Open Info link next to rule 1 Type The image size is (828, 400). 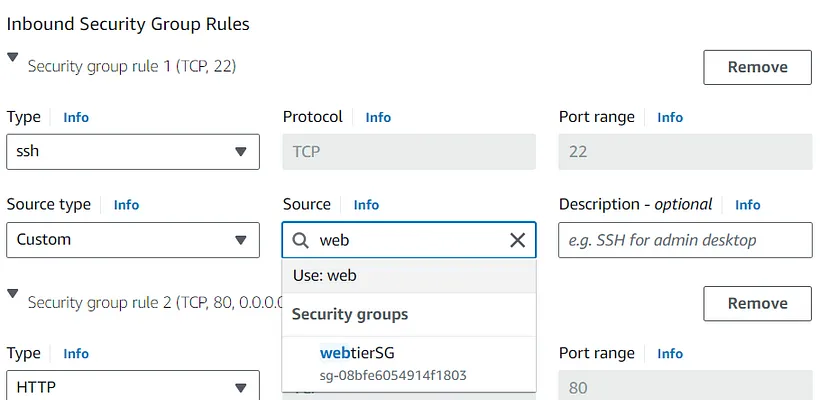click(76, 117)
